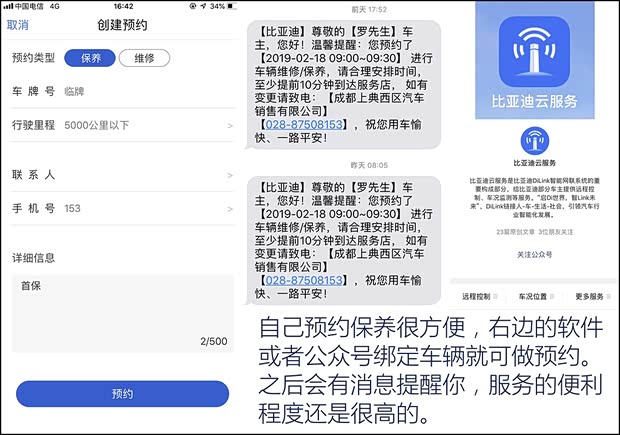Tap the 详细信息 text area containing 首保
This screenshot has width=620, height=435.
(123, 313)
